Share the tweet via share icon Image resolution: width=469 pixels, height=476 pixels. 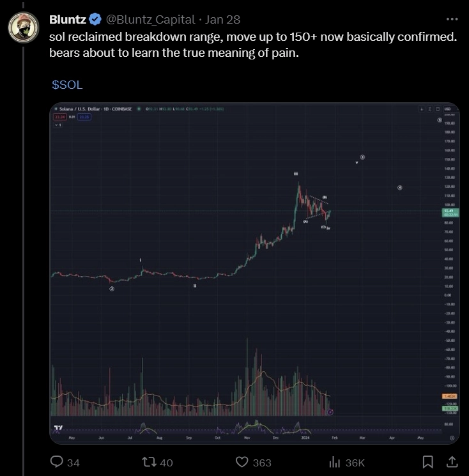tap(451, 461)
